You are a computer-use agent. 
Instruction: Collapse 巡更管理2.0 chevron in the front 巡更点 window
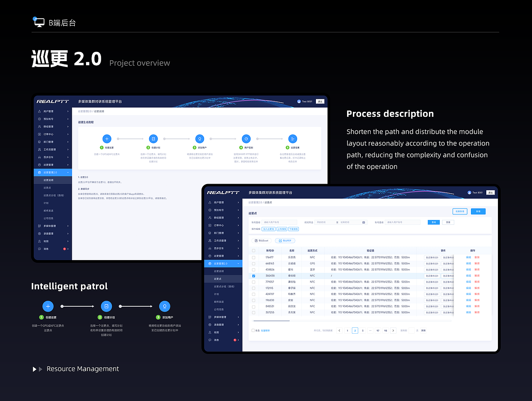click(x=238, y=263)
